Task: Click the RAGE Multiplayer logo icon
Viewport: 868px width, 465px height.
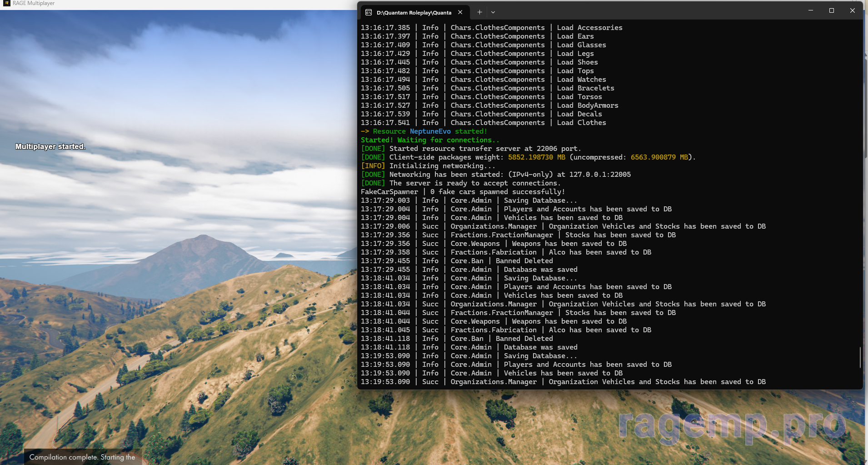Action: point(6,3)
